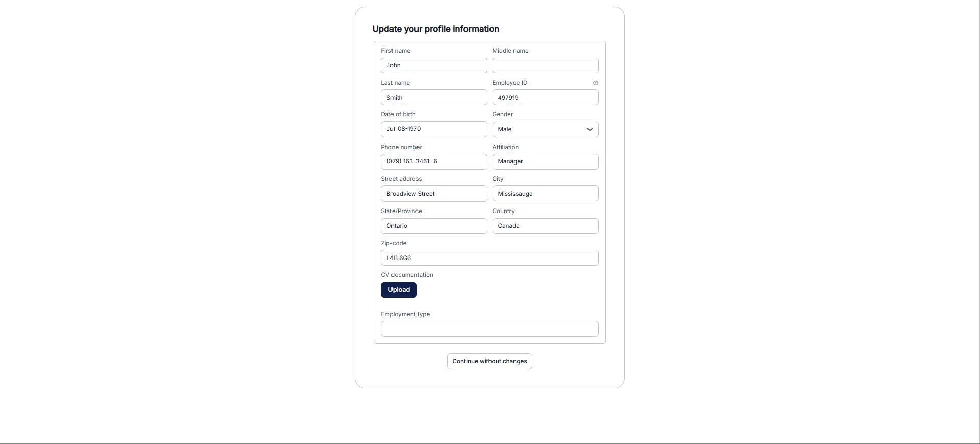The image size is (980, 444).
Task: Open the Gender dropdown
Action: 545,129
